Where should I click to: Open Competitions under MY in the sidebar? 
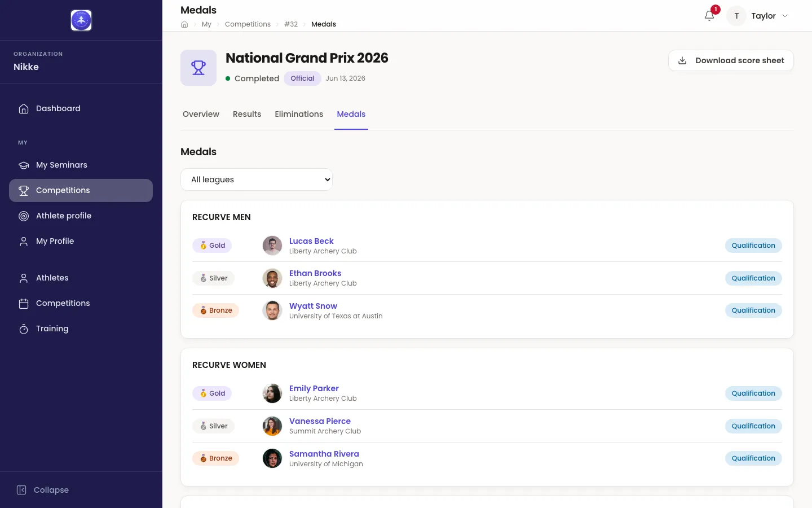[81, 190]
